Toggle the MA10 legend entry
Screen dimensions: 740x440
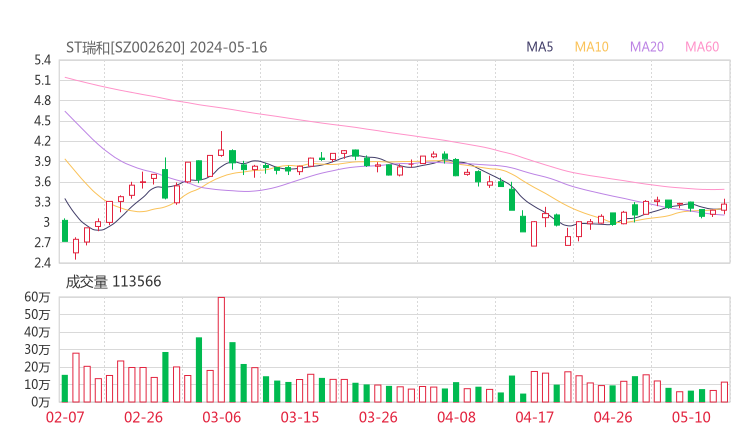tap(591, 47)
